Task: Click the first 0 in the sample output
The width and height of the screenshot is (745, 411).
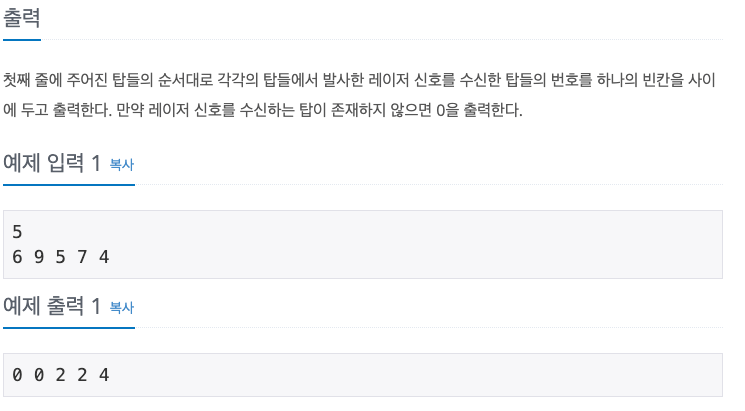Action: (x=17, y=376)
